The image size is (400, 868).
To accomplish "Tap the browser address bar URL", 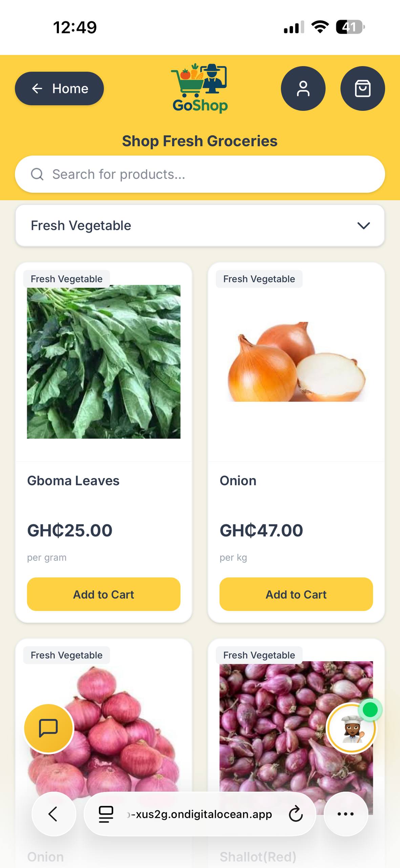I will [200, 814].
